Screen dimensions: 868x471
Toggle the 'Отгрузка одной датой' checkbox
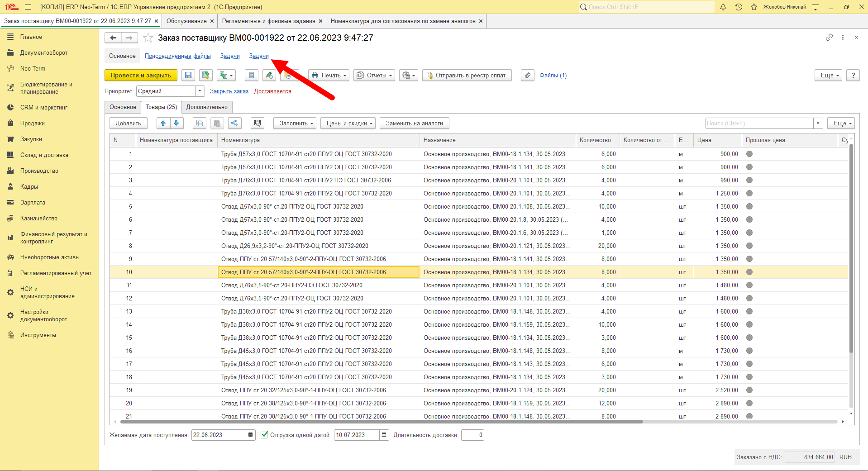click(x=265, y=435)
